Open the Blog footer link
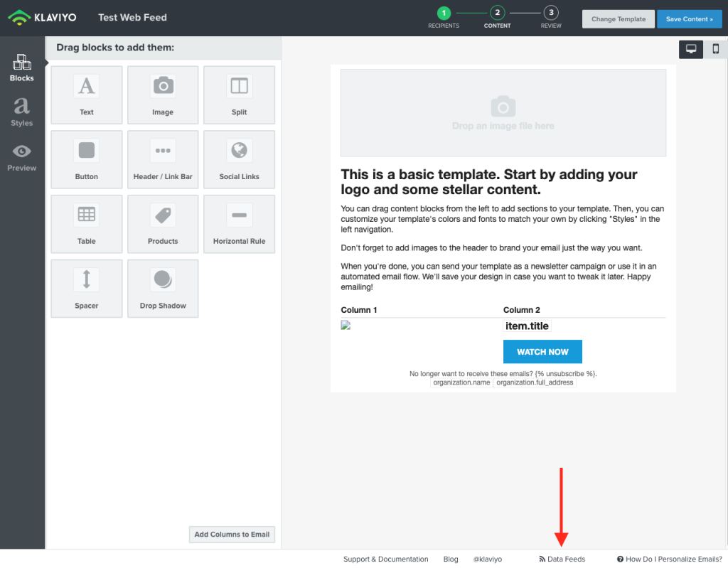This screenshot has height=568, width=728. tap(451, 559)
